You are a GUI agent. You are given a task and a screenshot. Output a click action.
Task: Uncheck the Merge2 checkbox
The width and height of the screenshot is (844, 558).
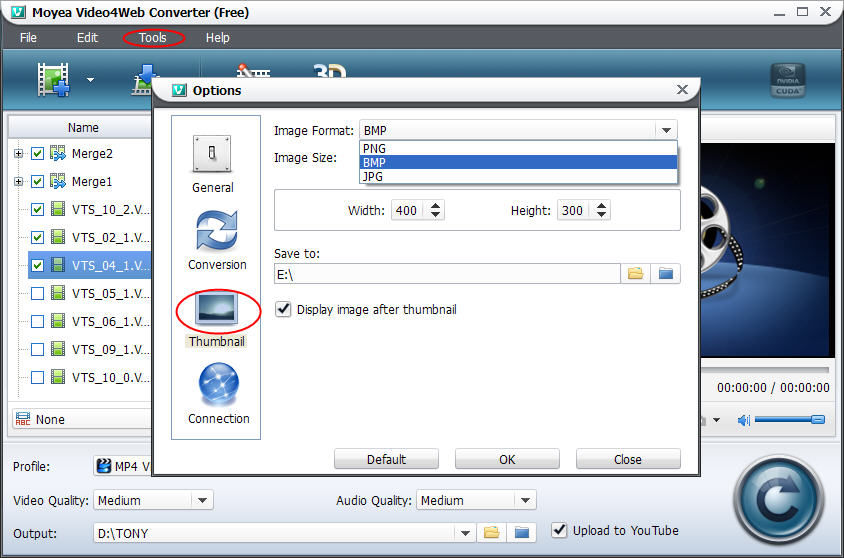37,154
